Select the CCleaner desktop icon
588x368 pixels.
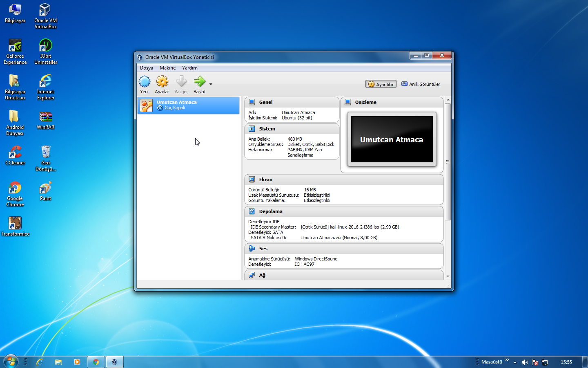pyautogui.click(x=15, y=155)
